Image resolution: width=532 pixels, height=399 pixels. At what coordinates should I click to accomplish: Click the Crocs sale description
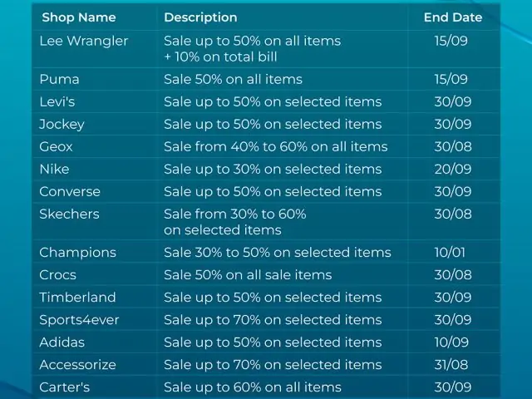(248, 275)
